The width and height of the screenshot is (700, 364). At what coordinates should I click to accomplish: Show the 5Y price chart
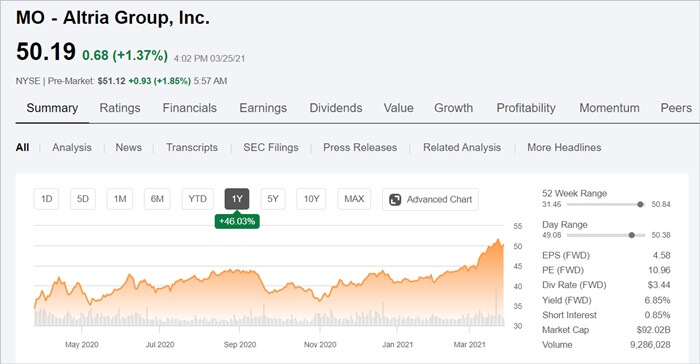tap(273, 199)
